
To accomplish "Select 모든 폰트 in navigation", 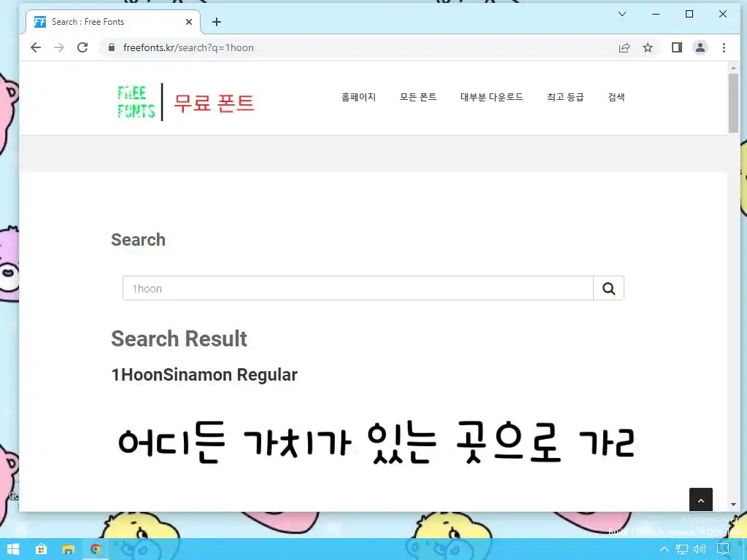I will 418,97.
